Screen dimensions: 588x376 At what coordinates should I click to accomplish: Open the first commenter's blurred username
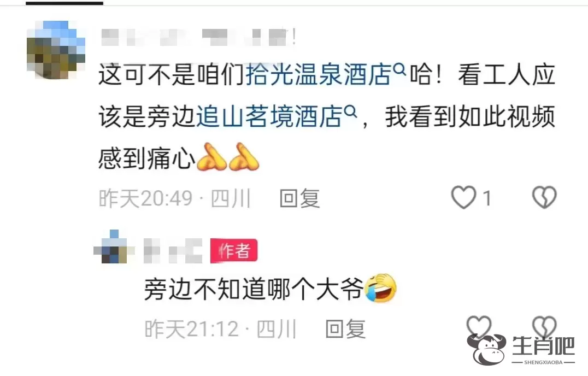click(x=199, y=38)
